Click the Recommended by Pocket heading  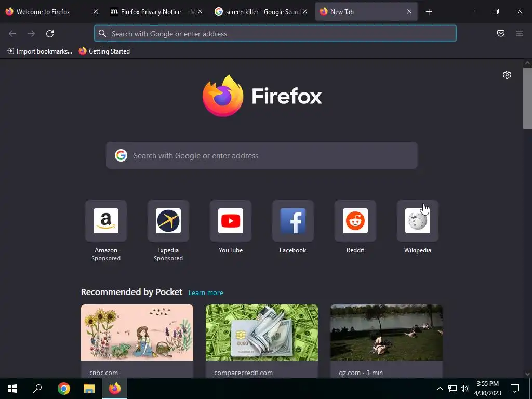coord(131,292)
